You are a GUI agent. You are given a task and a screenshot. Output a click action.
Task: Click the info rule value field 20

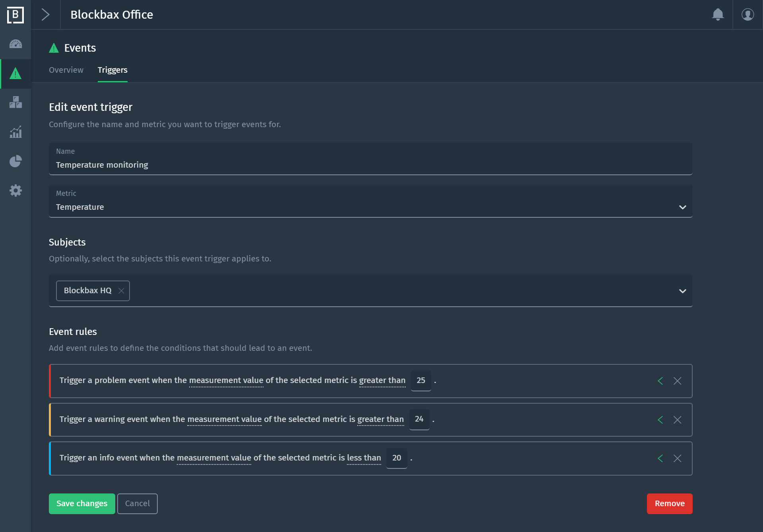(x=396, y=458)
